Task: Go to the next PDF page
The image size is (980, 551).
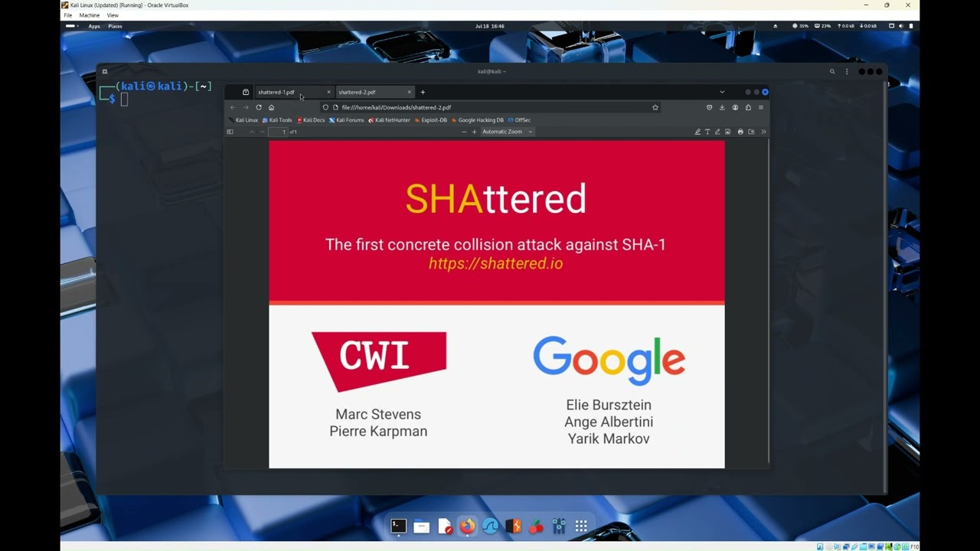Action: [x=263, y=132]
